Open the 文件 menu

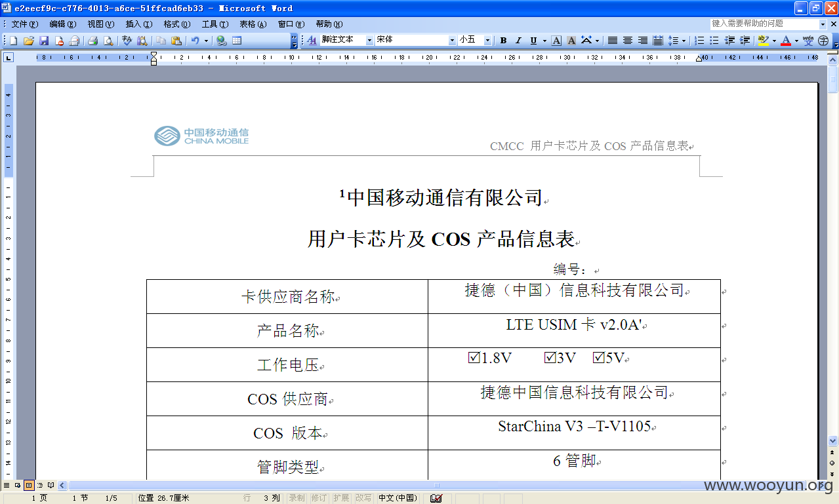(25, 24)
